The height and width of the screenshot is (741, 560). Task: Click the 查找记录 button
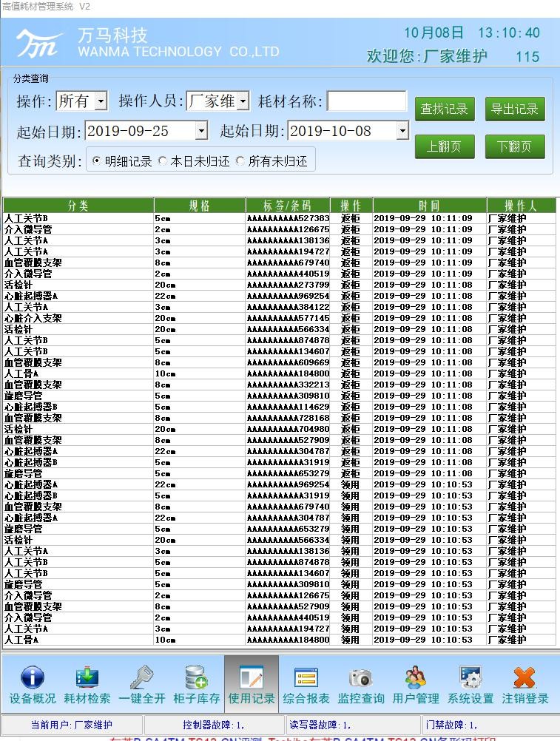point(445,109)
